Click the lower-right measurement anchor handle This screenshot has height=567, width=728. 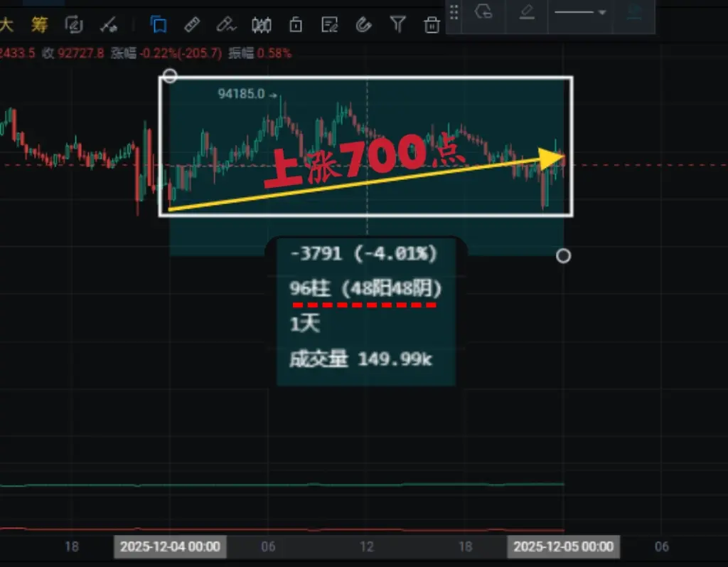click(563, 255)
